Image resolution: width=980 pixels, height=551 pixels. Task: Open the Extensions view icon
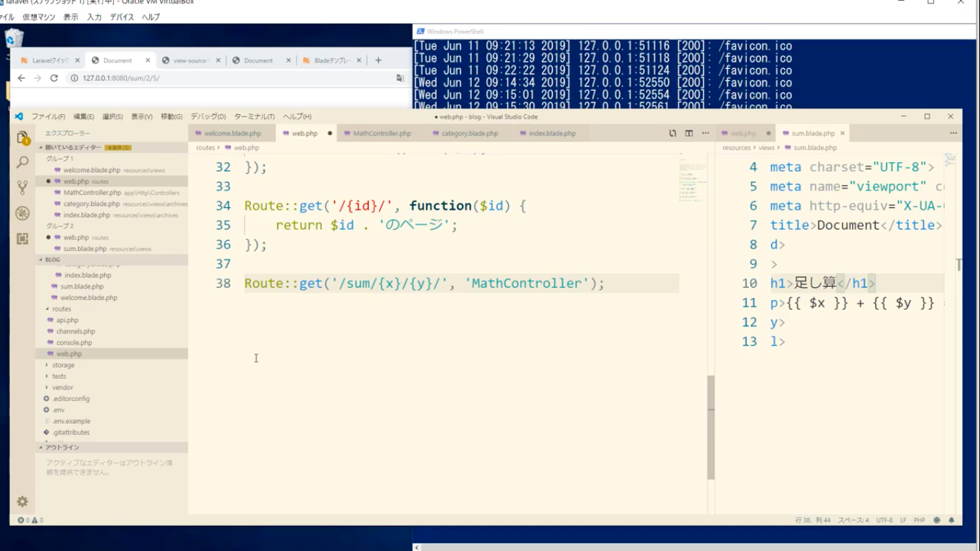22,238
